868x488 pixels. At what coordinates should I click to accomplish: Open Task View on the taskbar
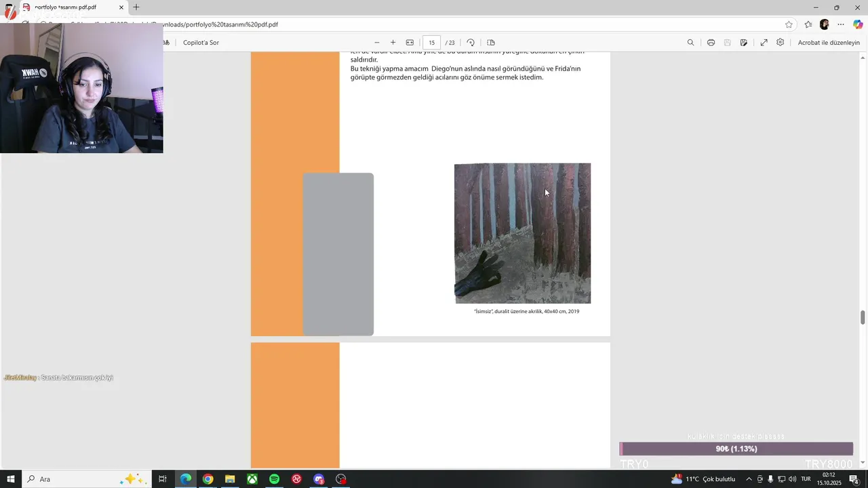click(163, 479)
